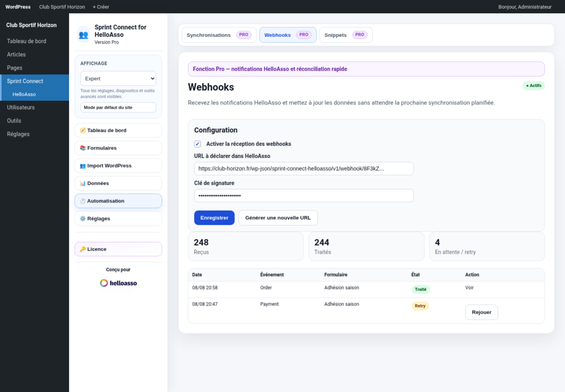Click the books icon beside Formulaires
Screen dimensions: 565x392
click(x=83, y=148)
